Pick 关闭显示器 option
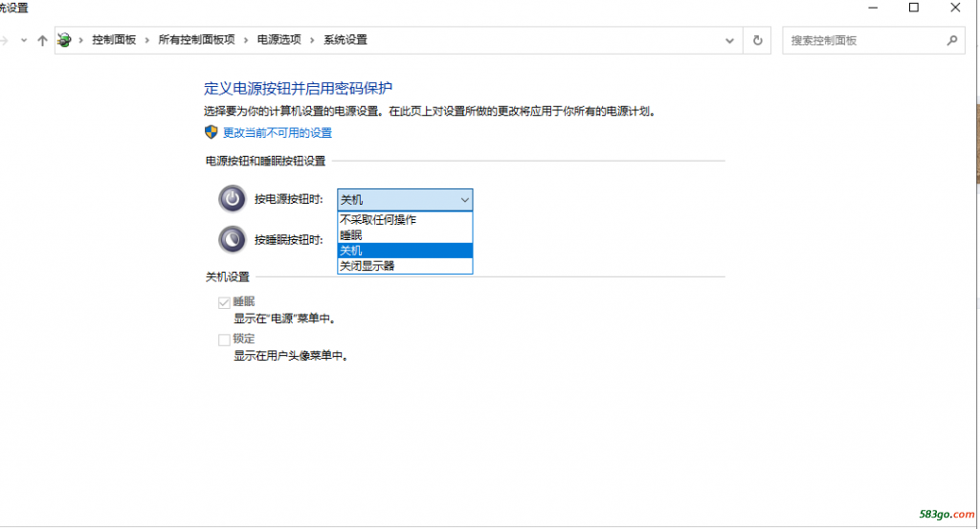Image resolution: width=980 pixels, height=529 pixels. pyautogui.click(x=405, y=265)
